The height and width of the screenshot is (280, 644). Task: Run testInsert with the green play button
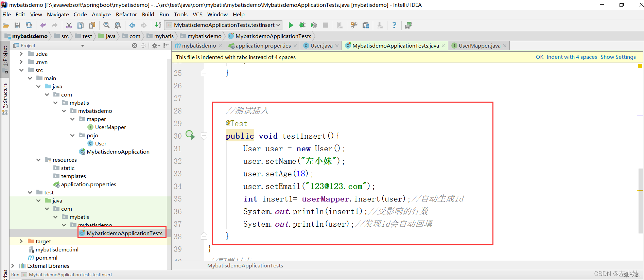point(291,25)
